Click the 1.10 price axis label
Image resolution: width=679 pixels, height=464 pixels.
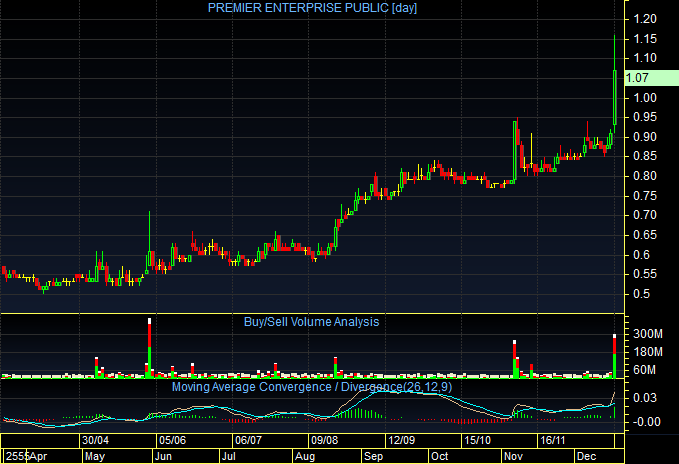[645, 58]
